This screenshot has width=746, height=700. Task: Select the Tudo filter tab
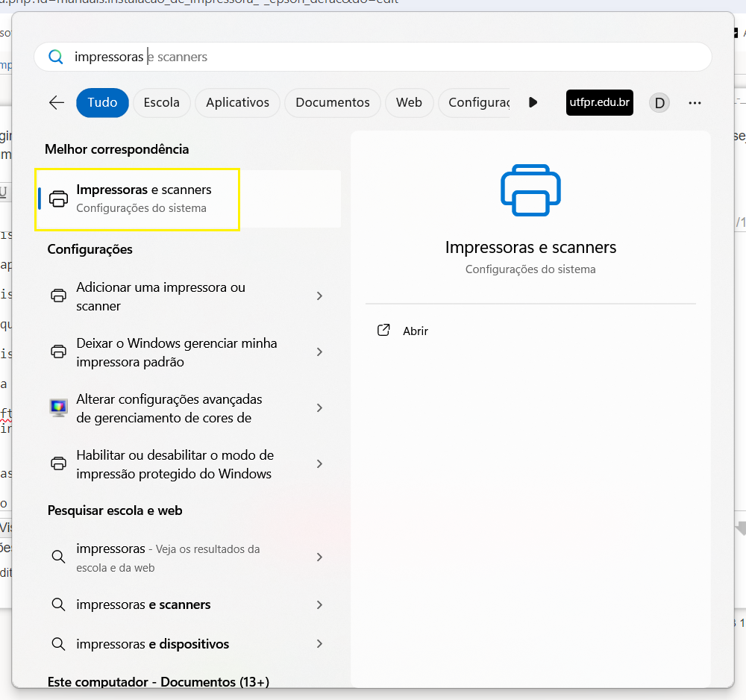click(x=102, y=103)
